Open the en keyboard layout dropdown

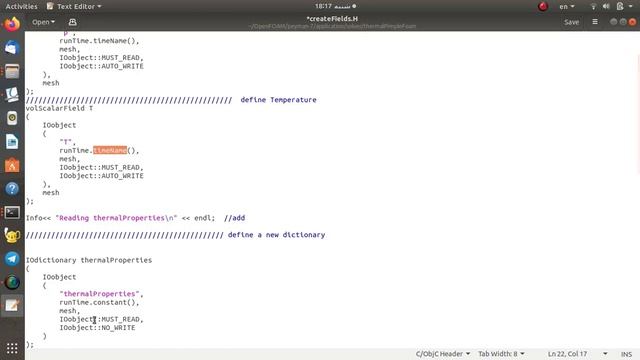click(x=567, y=7)
